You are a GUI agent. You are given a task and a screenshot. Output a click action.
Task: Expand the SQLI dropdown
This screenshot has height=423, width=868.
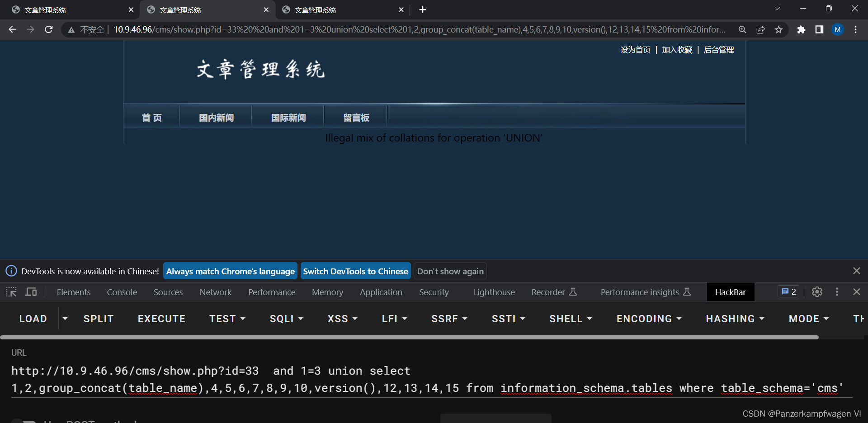[x=286, y=319]
